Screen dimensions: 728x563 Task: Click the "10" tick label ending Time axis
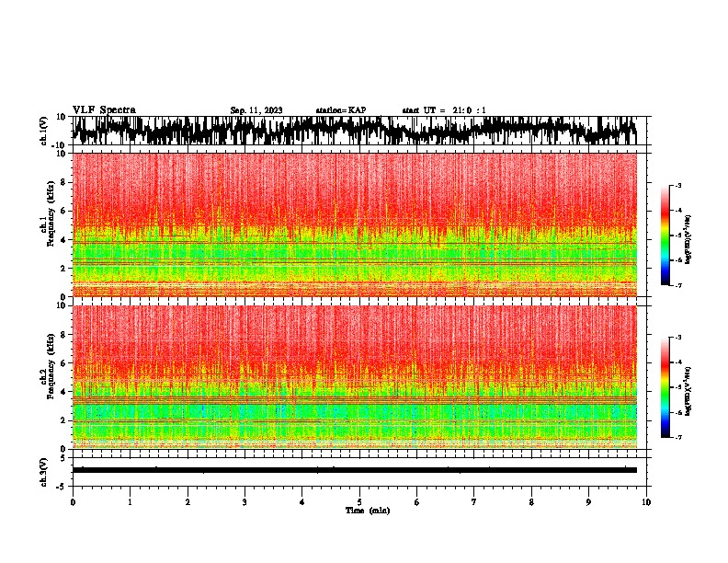coord(646,502)
